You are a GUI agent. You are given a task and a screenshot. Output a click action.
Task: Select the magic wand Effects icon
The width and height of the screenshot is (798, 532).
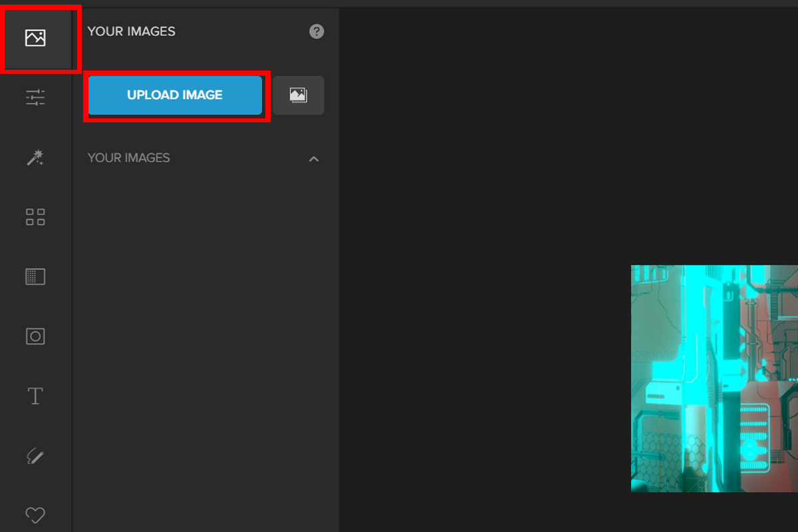click(35, 158)
